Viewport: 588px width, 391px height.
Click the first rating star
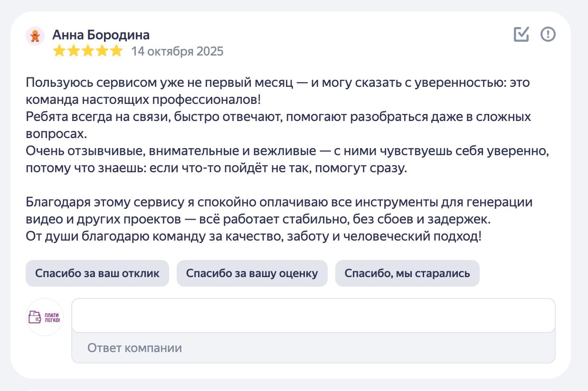click(59, 51)
